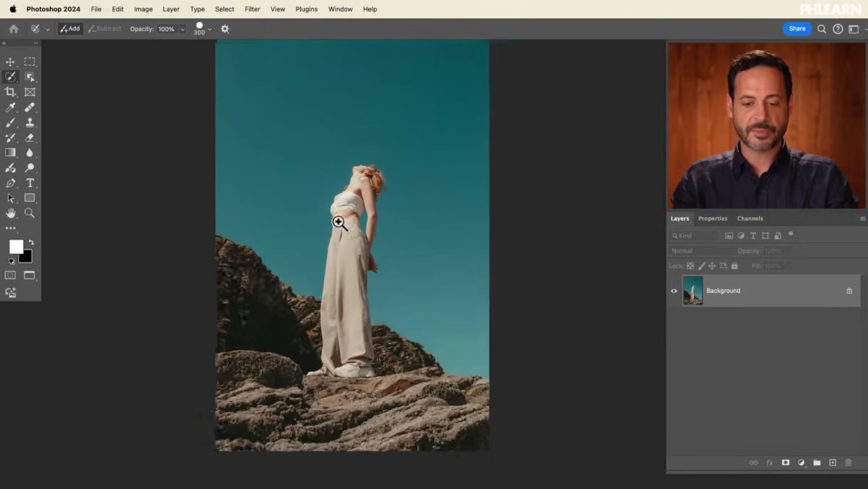Open the workspace switcher dropdown
This screenshot has width=868, height=489.
click(855, 29)
